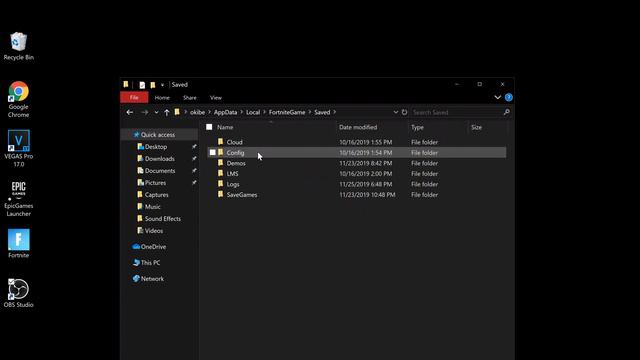Image resolution: width=640 pixels, height=360 pixels.
Task: Tick the checkbox beside Config folder
Action: pyautogui.click(x=213, y=152)
